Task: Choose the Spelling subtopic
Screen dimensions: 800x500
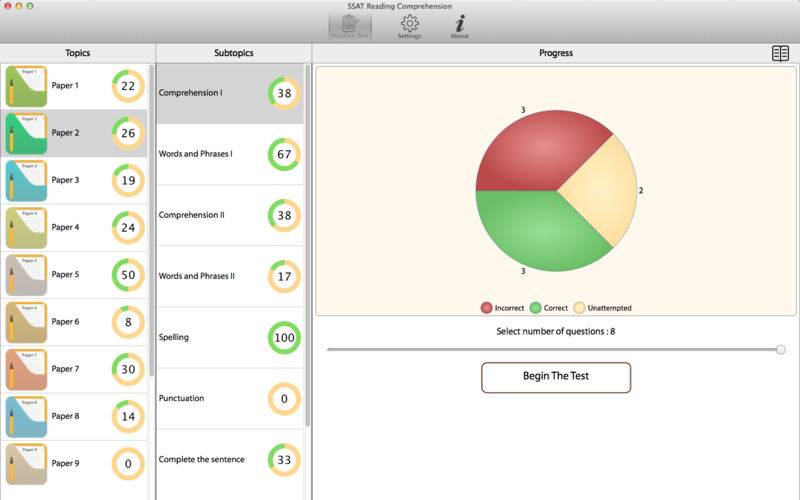Action: [x=230, y=338]
